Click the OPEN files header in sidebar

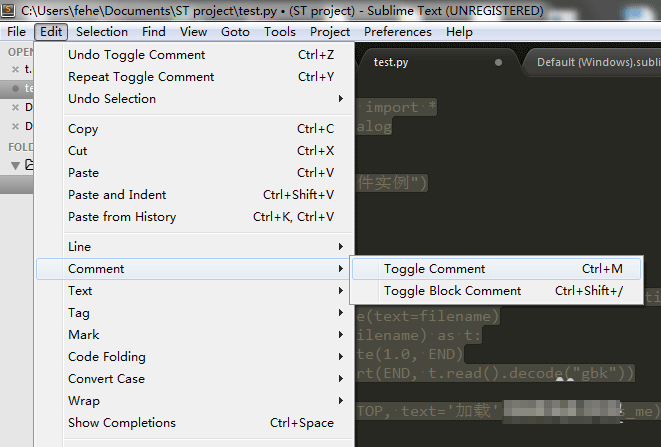pyautogui.click(x=20, y=52)
